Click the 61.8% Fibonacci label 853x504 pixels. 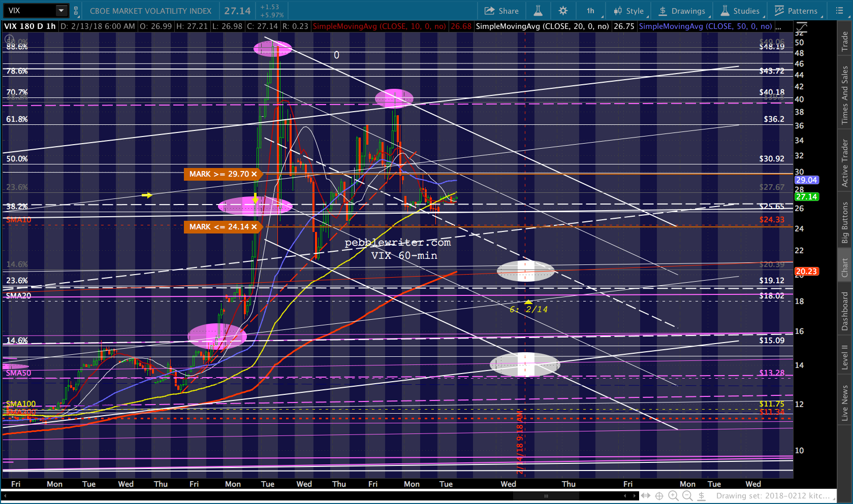pos(17,119)
